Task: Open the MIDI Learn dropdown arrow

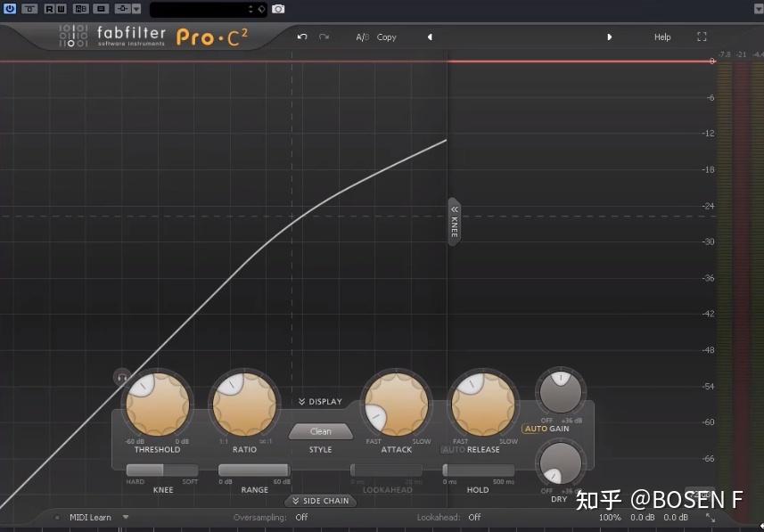Action: pos(126,517)
